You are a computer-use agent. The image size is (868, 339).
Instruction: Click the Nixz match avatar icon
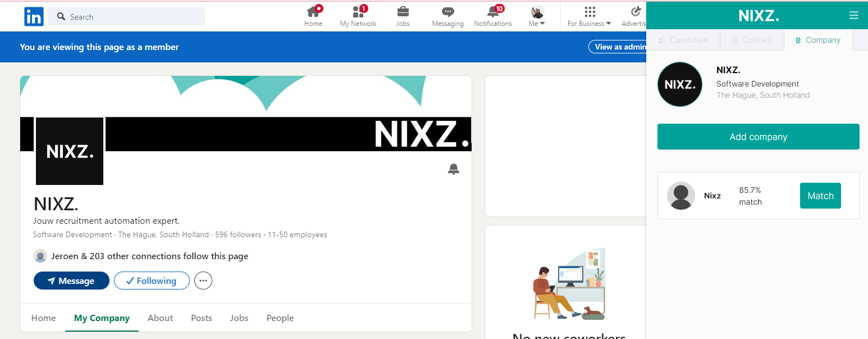click(x=681, y=196)
